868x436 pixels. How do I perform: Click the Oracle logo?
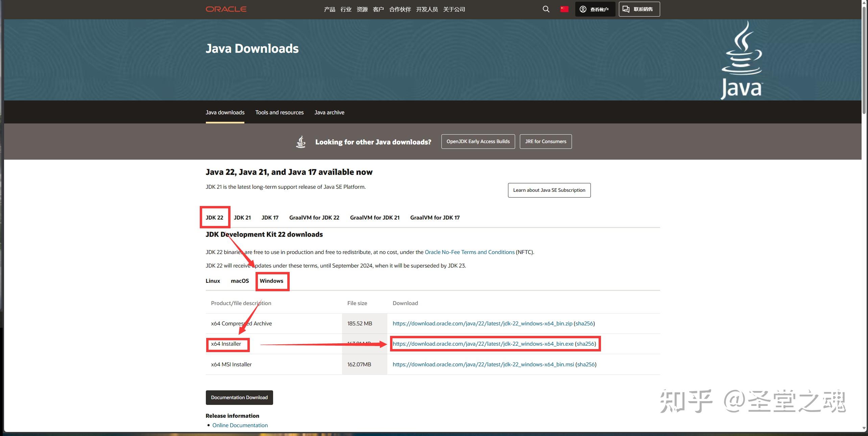click(x=226, y=9)
